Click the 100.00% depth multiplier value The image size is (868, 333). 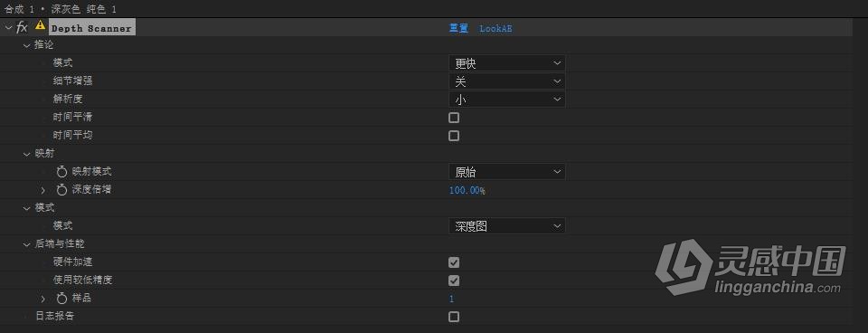(x=467, y=191)
